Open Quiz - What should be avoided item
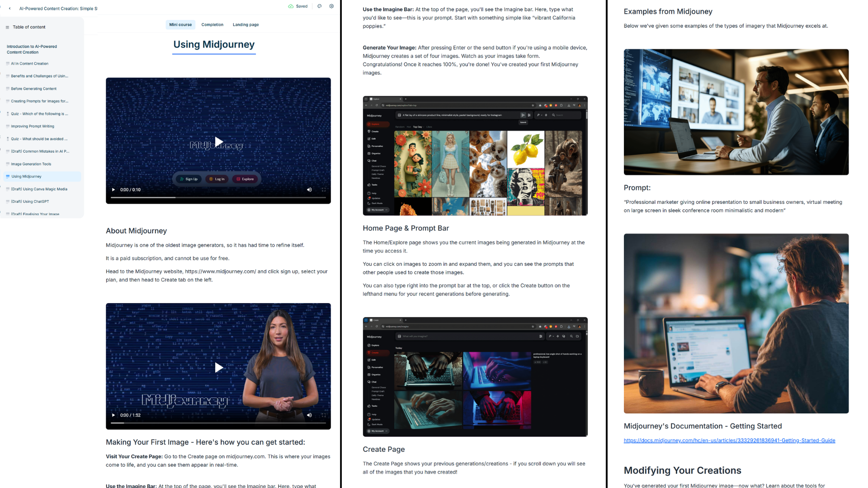The height and width of the screenshot is (488, 868). coord(39,139)
